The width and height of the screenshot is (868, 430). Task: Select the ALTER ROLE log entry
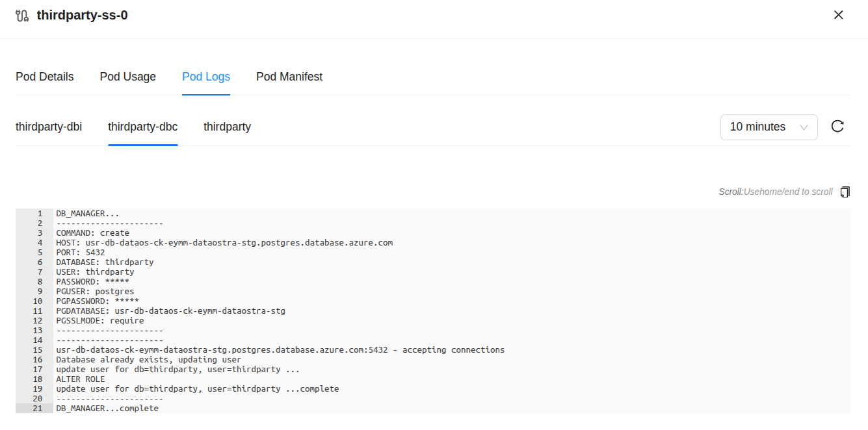[x=80, y=379]
